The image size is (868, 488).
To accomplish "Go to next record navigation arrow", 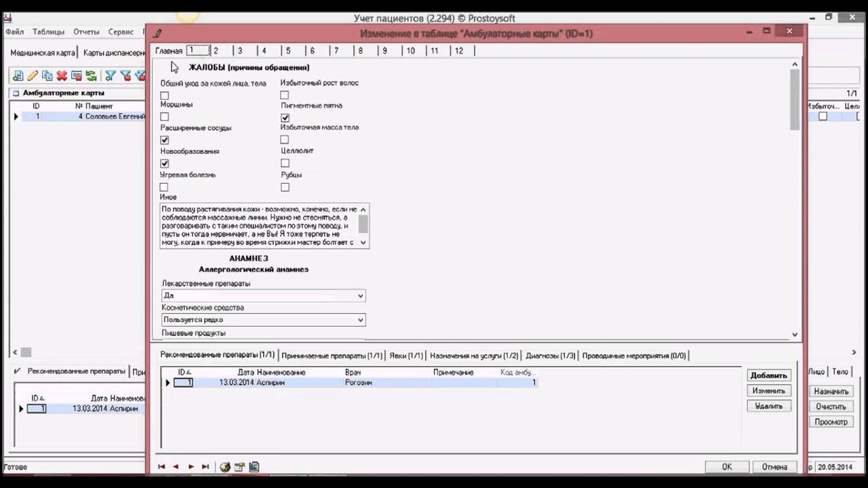I will coord(191,467).
